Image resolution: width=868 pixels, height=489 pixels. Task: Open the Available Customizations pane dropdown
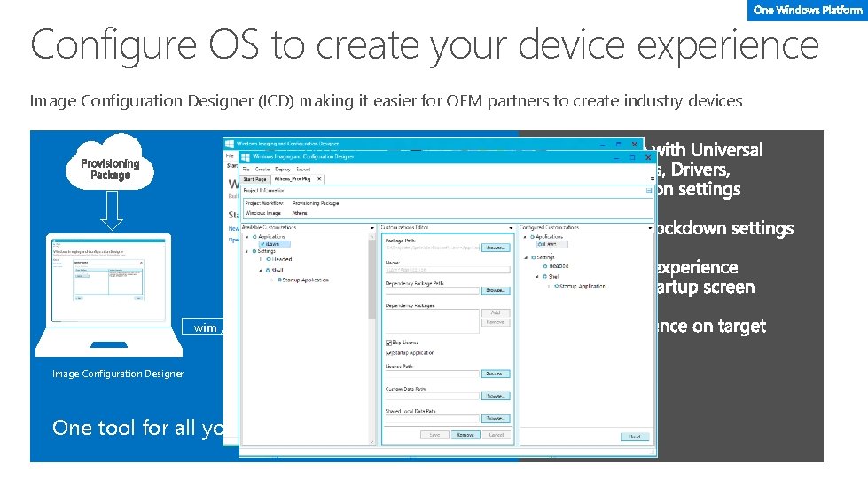372,227
